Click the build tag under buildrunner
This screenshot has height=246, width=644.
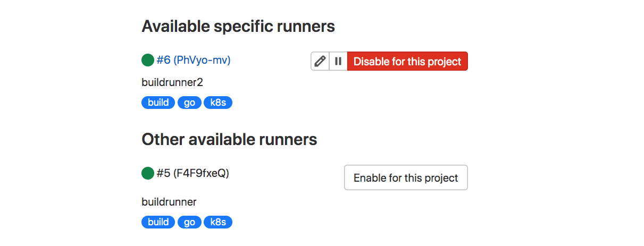(158, 222)
